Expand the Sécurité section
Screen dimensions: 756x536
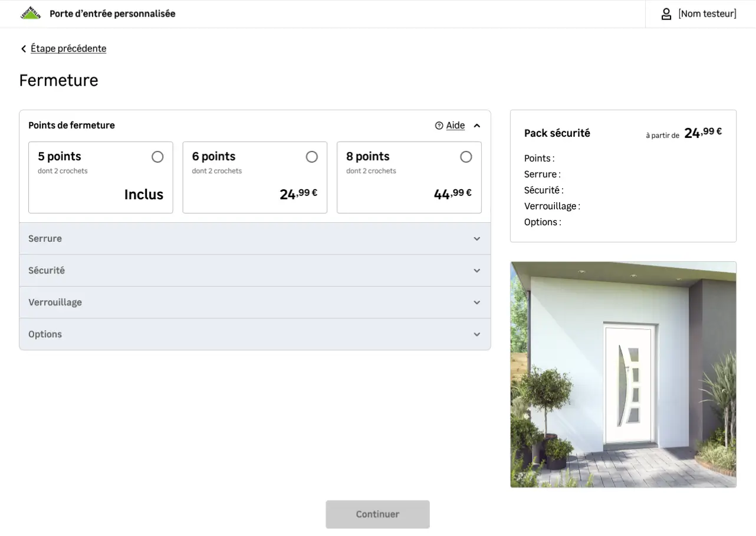click(x=255, y=271)
